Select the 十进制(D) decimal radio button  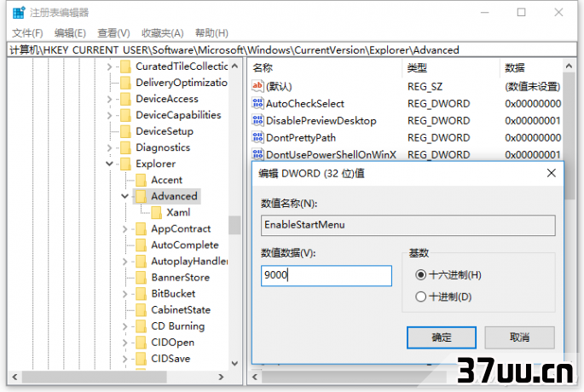(420, 297)
